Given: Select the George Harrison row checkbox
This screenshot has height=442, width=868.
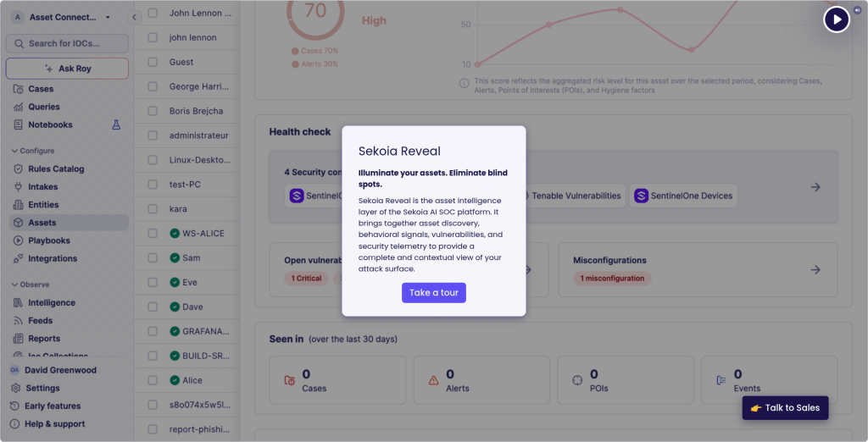Looking at the screenshot, I should click(153, 86).
